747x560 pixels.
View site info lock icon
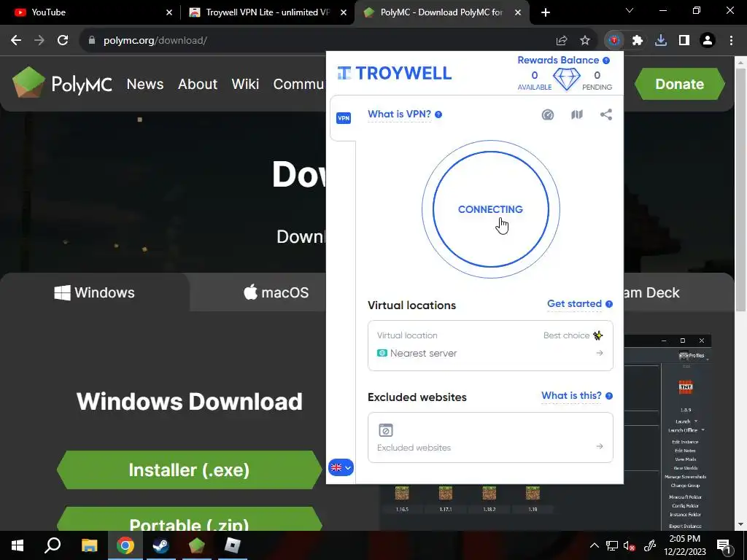click(91, 41)
